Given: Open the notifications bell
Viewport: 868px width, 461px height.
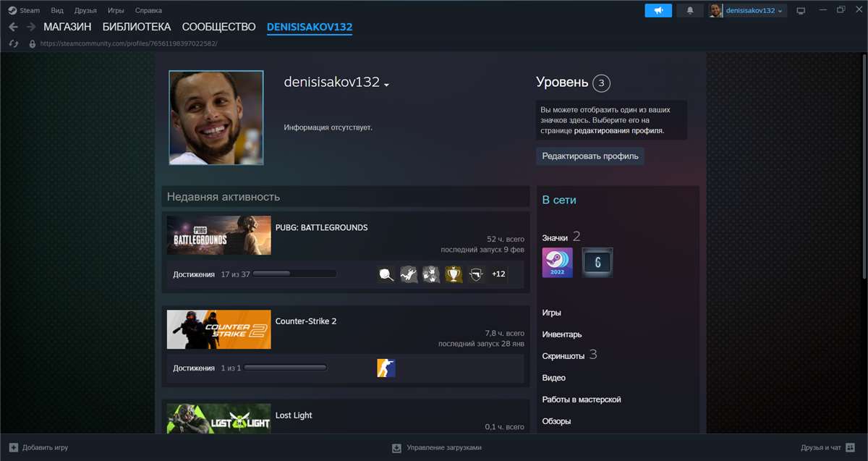Looking at the screenshot, I should pos(690,11).
